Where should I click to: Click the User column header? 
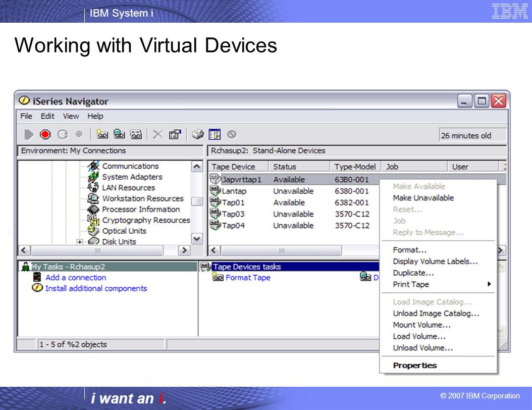pyautogui.click(x=473, y=167)
